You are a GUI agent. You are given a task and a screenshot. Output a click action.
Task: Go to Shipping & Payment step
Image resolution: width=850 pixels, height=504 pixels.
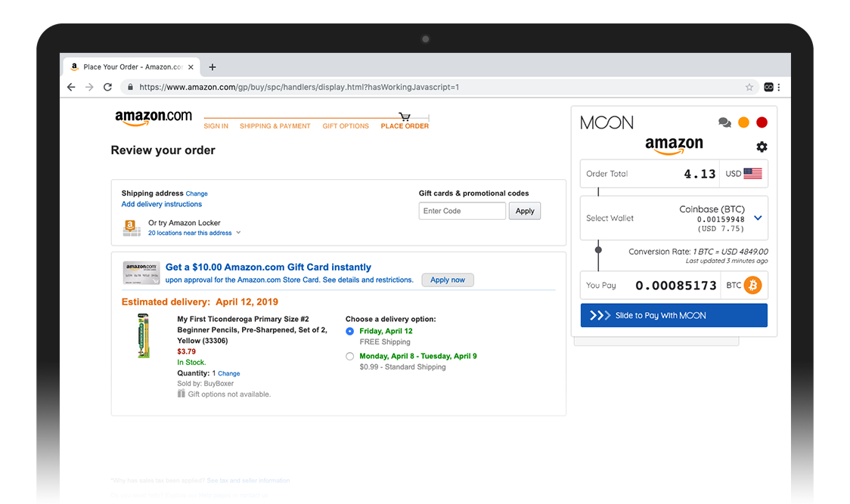coord(275,126)
